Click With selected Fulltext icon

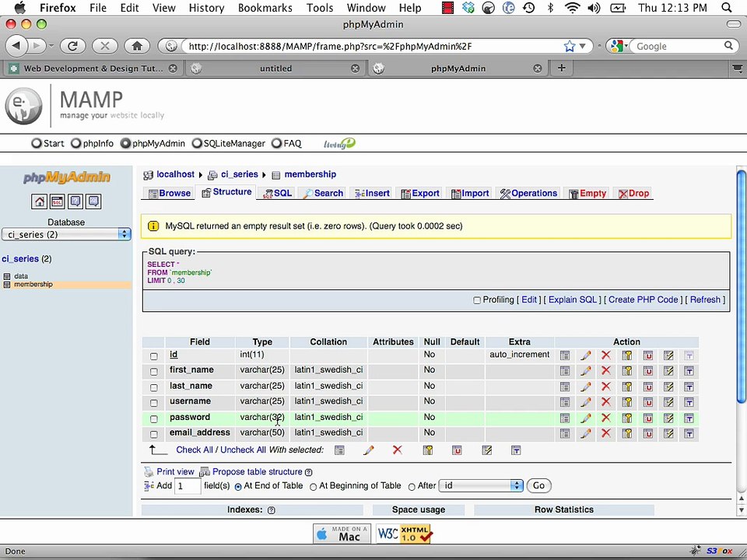[516, 450]
